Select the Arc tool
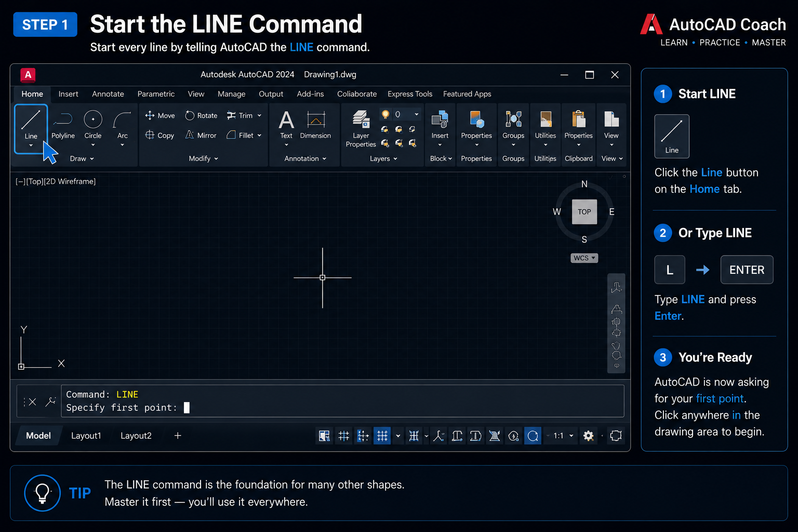 coord(122,125)
